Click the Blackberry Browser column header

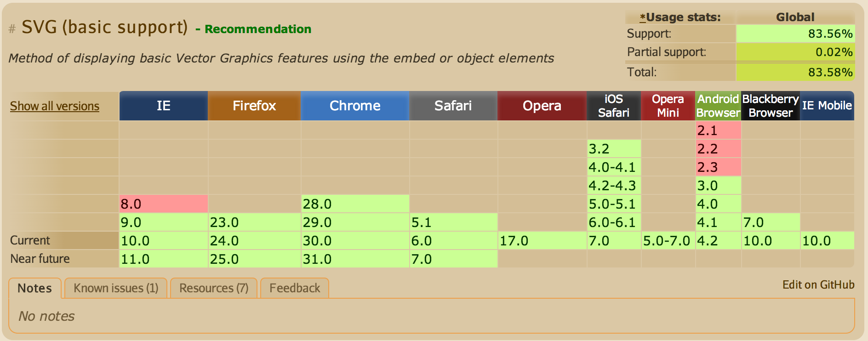771,106
